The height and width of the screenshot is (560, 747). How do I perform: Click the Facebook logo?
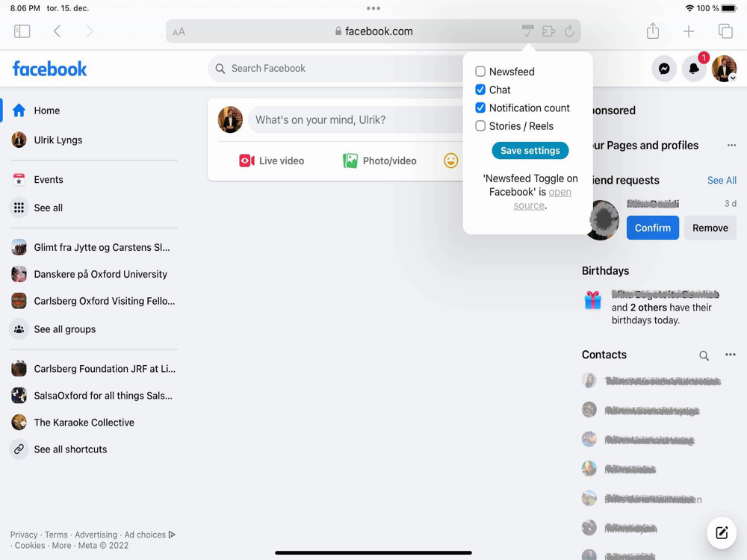tap(49, 69)
